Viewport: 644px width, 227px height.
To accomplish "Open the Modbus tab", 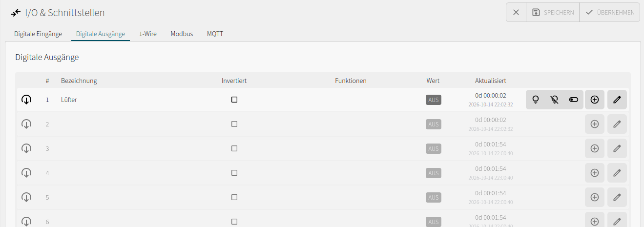I will [182, 34].
